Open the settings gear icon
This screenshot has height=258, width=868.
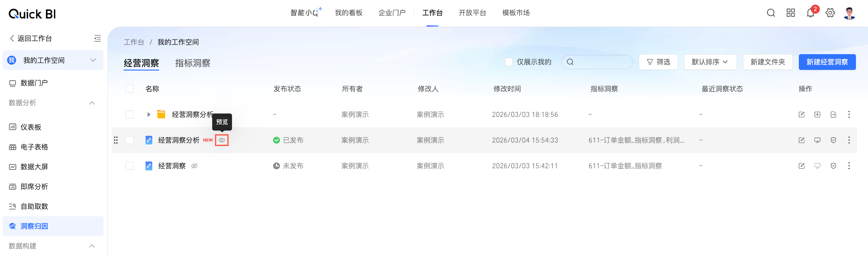(830, 13)
